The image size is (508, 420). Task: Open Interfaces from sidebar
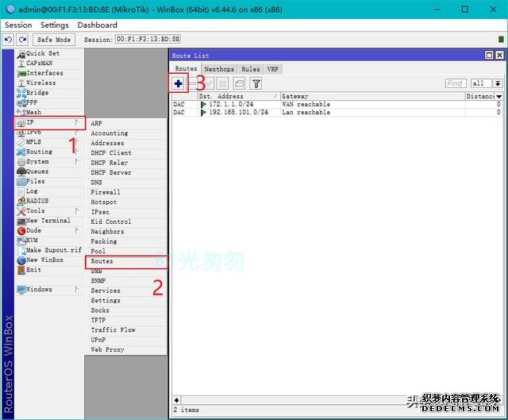click(x=49, y=73)
